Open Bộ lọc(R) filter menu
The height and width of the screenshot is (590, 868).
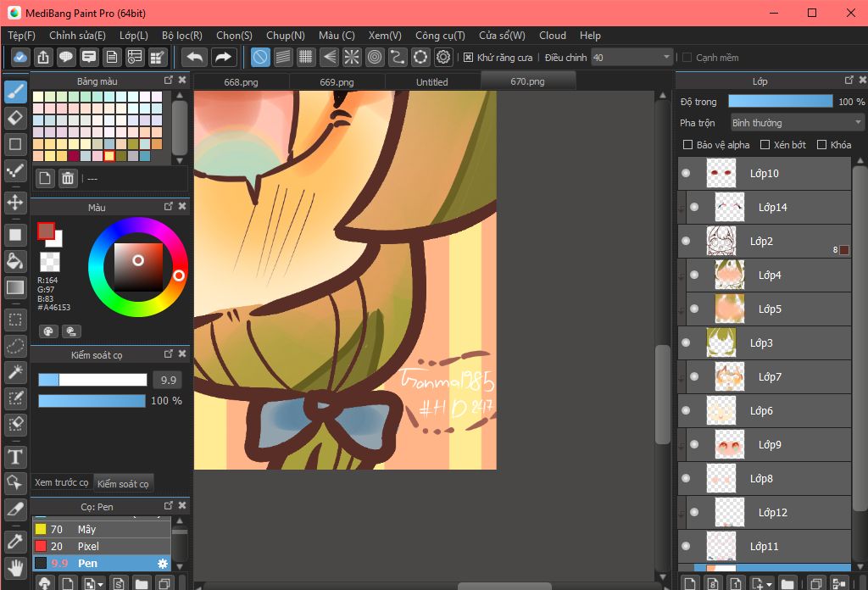click(182, 36)
